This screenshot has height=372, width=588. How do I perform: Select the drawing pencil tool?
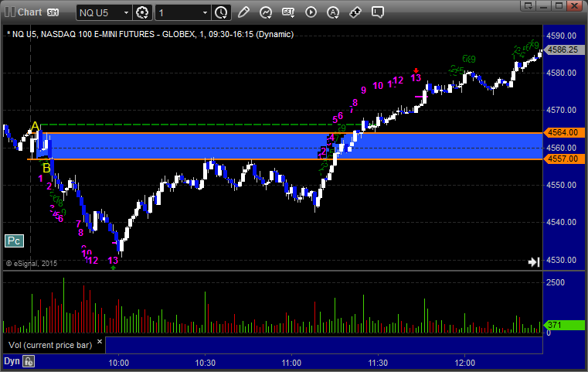(243, 12)
